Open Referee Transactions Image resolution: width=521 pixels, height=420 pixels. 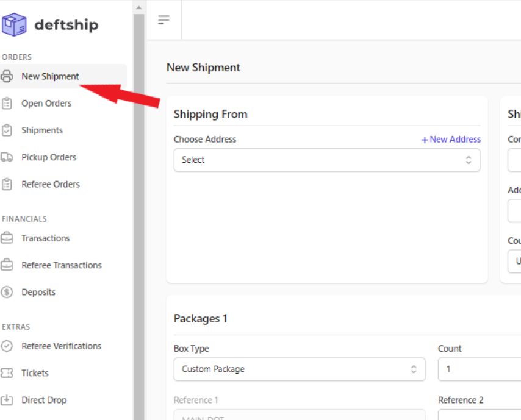point(62,265)
